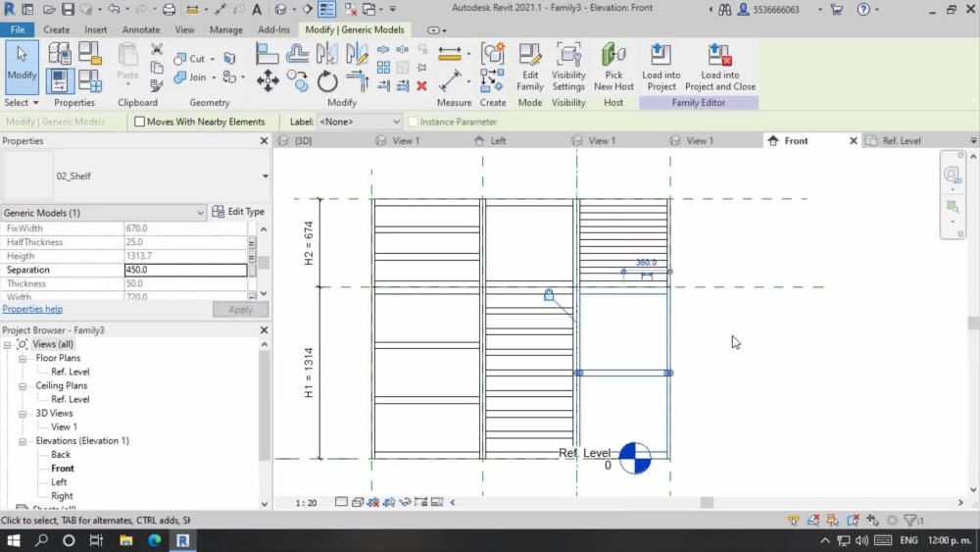Click Load into Project and Close
This screenshot has height=552, width=980.
(x=720, y=68)
